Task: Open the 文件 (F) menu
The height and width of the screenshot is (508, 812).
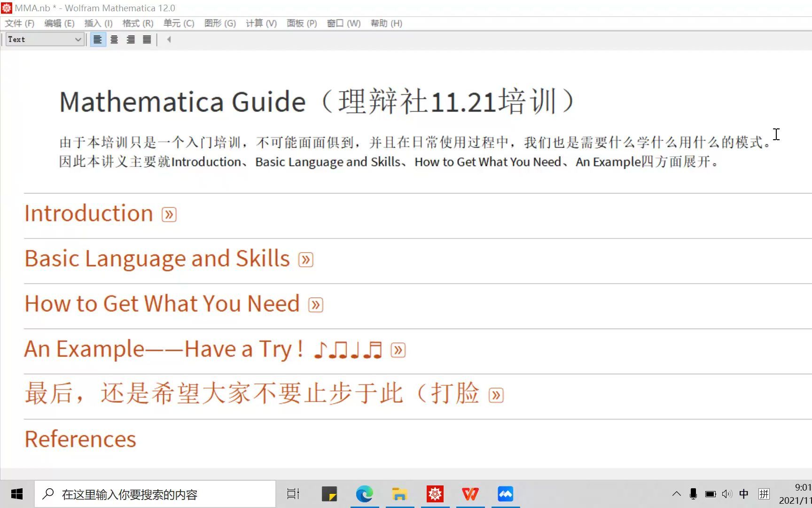Action: point(20,24)
